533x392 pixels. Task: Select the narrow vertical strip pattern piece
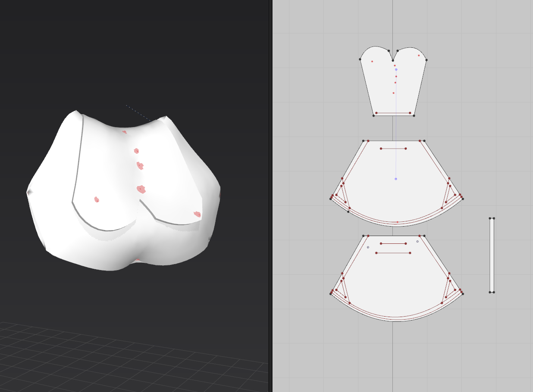coord(492,255)
